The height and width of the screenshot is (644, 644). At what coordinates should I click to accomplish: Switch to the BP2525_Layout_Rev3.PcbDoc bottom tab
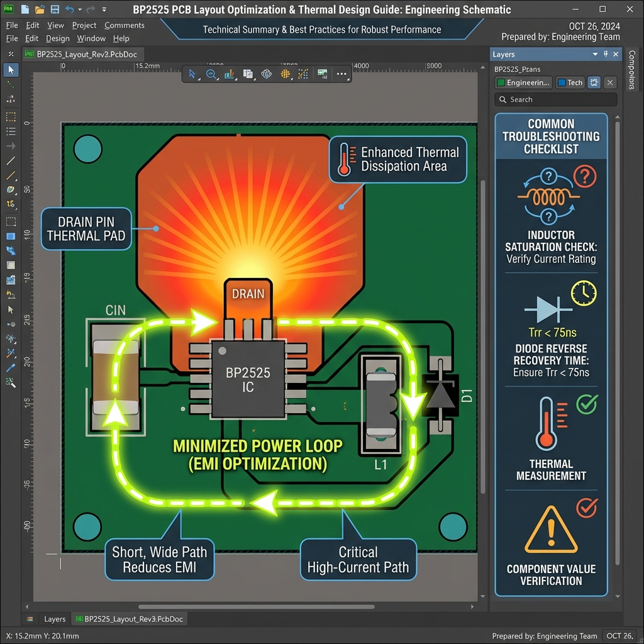pos(128,619)
